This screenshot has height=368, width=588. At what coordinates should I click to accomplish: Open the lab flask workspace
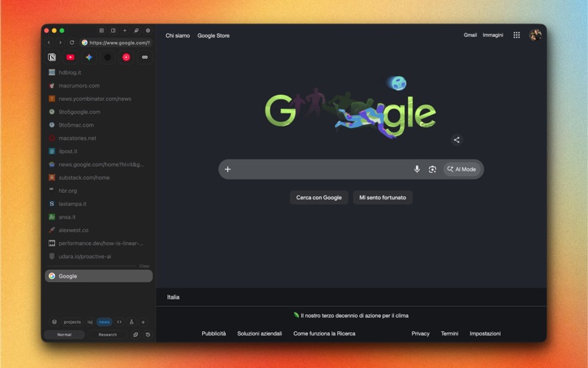132,322
